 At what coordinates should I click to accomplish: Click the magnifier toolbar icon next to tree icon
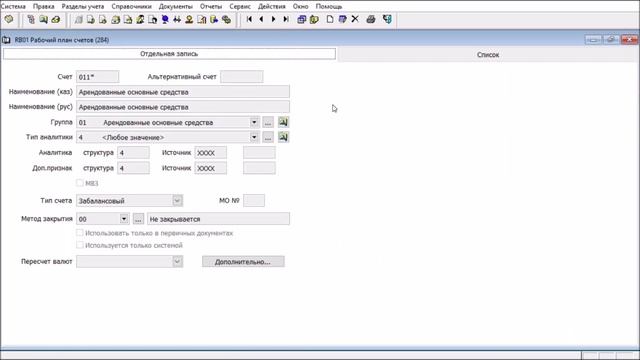[43, 19]
